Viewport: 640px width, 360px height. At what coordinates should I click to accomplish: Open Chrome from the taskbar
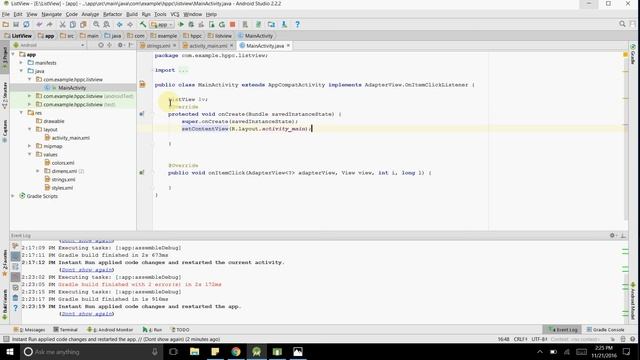pos(236,351)
